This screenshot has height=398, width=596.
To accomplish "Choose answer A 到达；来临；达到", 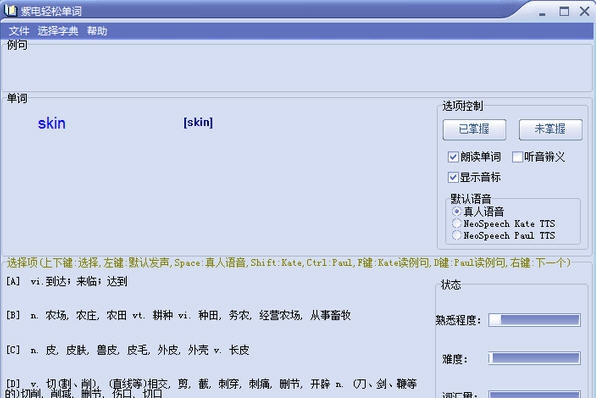I will click(x=67, y=281).
